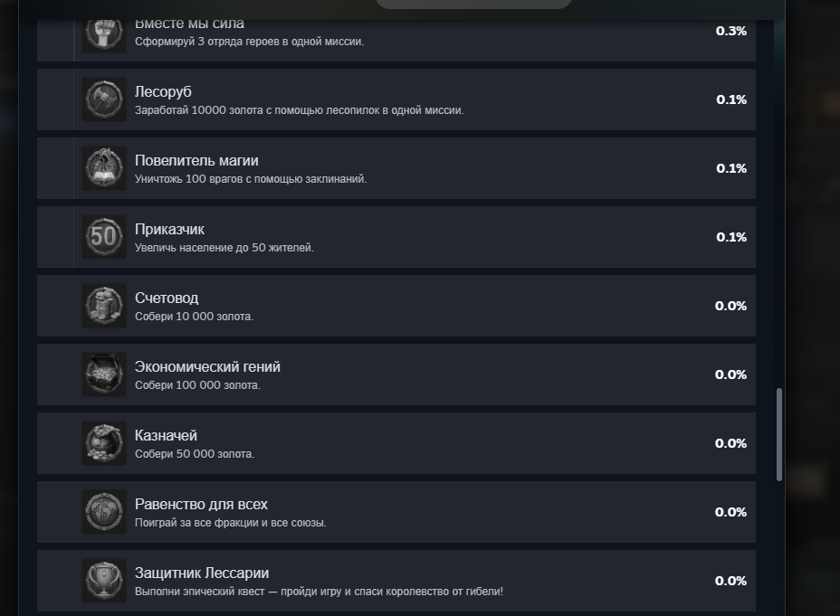840x616 pixels.
Task: Click the Приказчик 0.1% percentage value
Action: click(731, 237)
